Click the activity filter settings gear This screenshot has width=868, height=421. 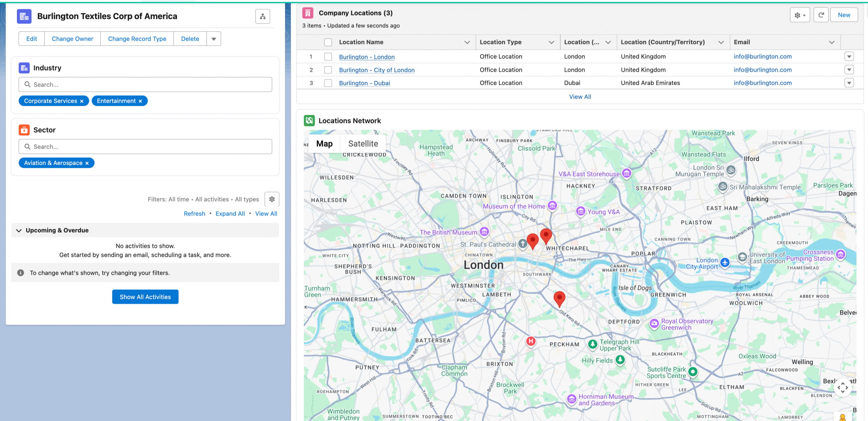pos(272,199)
